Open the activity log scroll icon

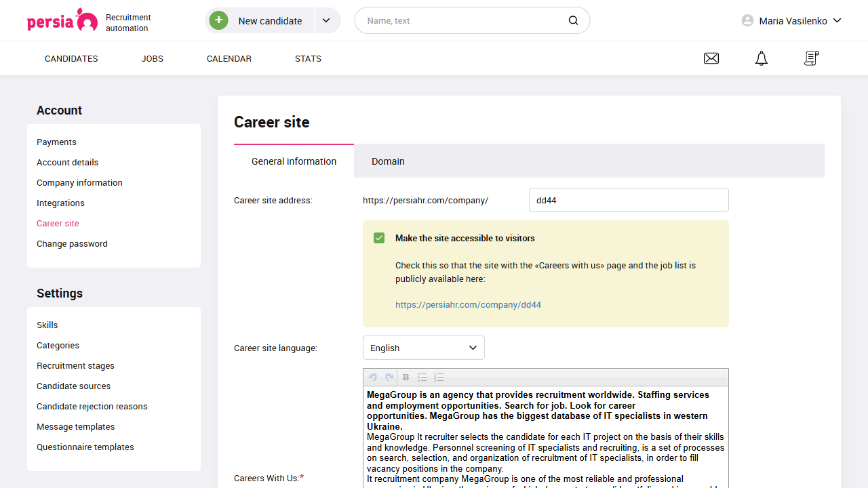coord(811,58)
